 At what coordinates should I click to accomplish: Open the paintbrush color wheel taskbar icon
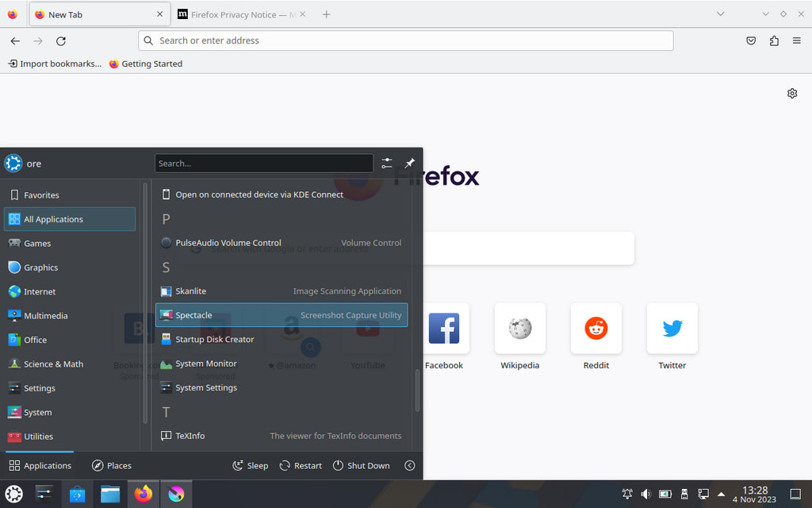point(176,494)
